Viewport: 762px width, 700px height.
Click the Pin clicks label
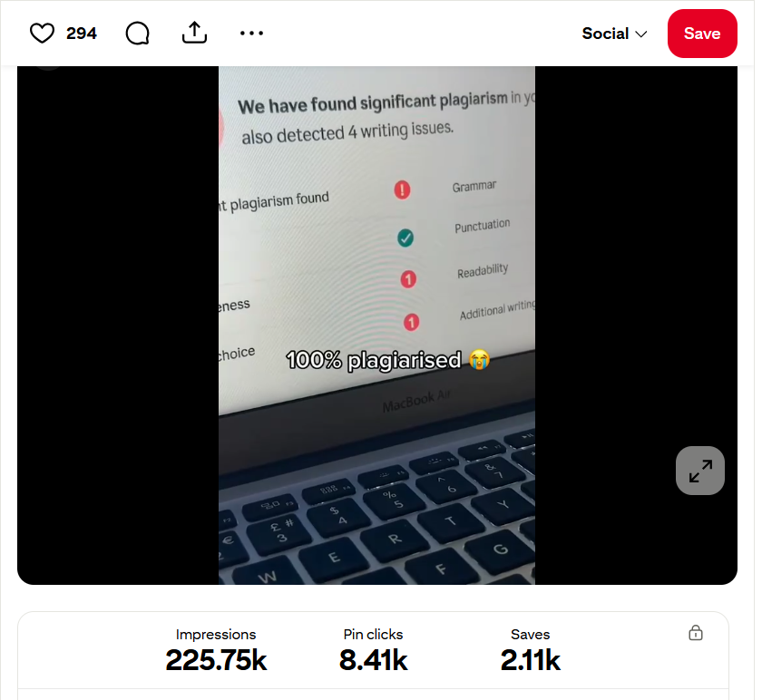373,635
